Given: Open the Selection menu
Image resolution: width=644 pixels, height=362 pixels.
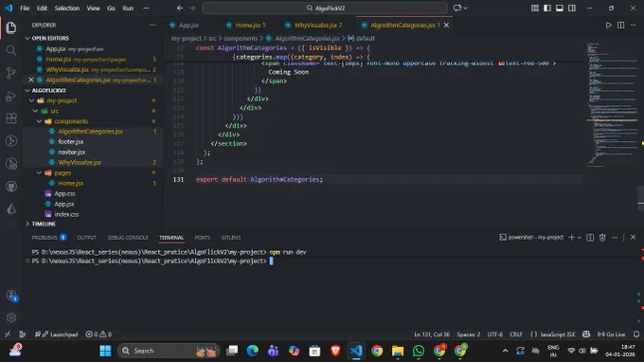Looking at the screenshot, I should click(67, 8).
